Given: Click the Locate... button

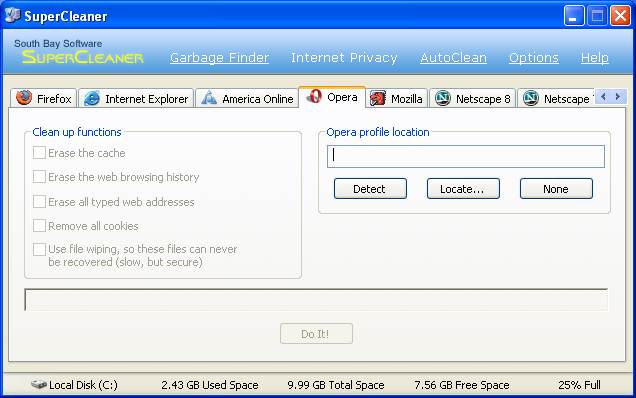Looking at the screenshot, I should tap(463, 189).
